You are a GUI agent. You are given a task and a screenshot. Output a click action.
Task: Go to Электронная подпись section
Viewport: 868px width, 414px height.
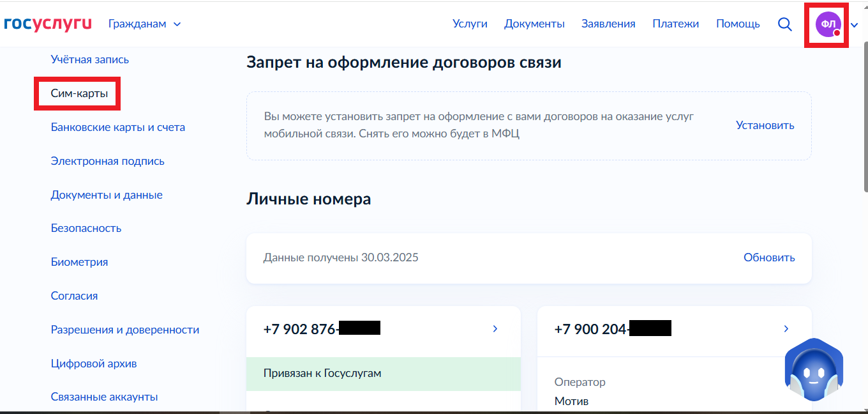coord(108,161)
